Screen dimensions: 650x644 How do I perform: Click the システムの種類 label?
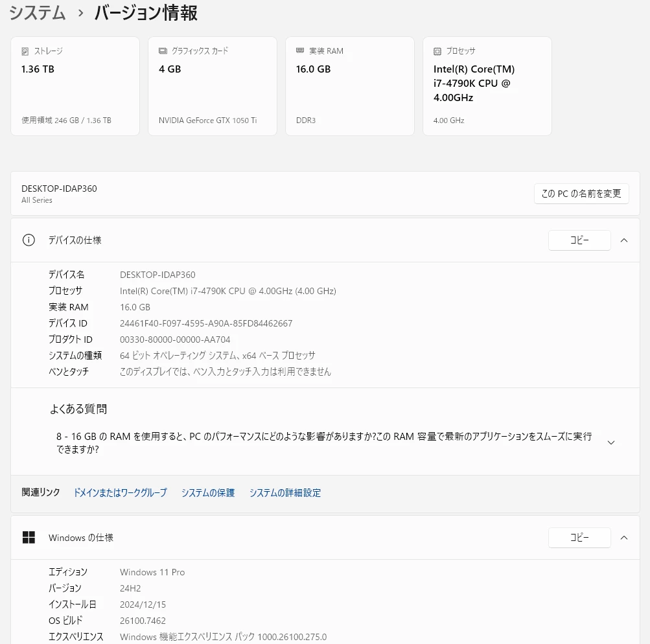coord(75,356)
